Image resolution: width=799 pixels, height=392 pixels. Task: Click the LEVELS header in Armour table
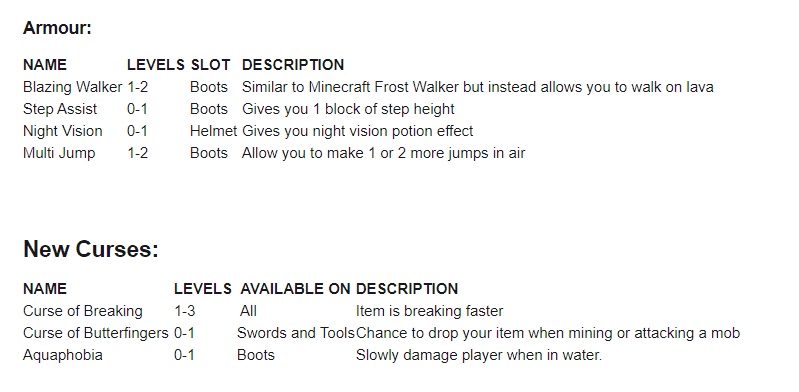(x=155, y=65)
